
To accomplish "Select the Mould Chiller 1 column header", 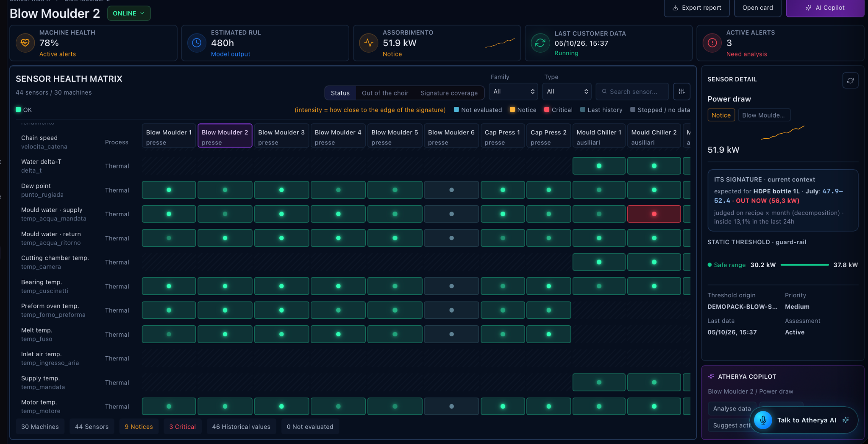I will pos(599,136).
